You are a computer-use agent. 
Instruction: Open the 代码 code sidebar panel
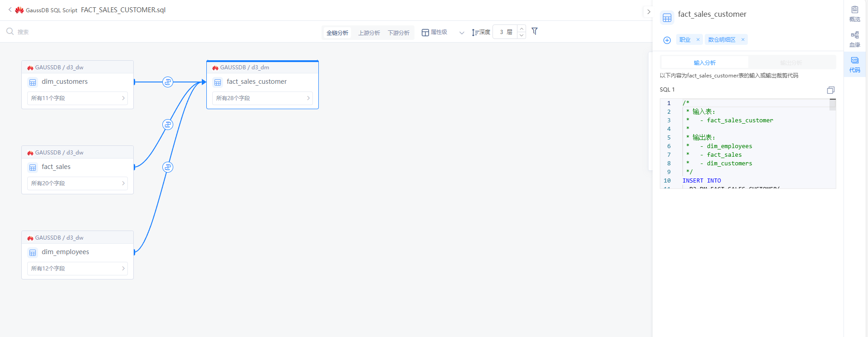(x=855, y=65)
